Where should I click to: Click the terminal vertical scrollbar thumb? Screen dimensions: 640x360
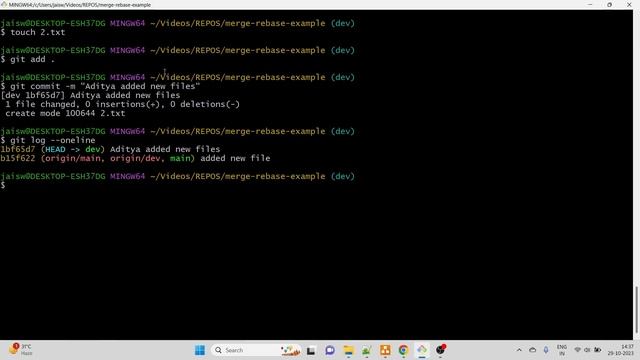coord(636,310)
